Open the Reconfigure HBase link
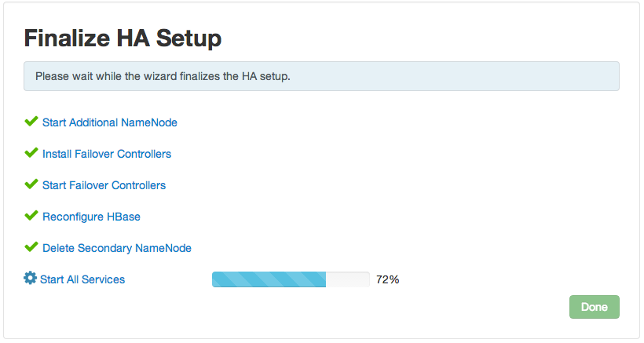The image size is (644, 343). pos(91,217)
